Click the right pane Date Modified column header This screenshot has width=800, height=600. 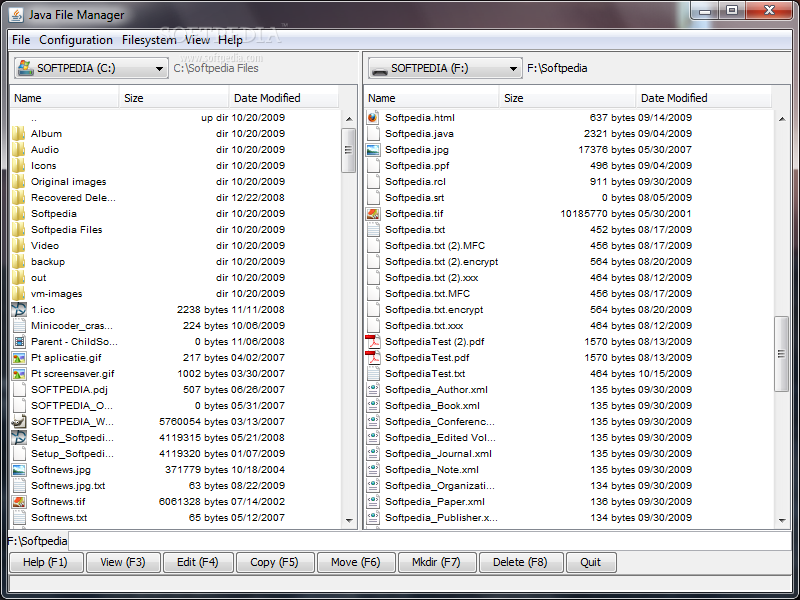pyautogui.click(x=704, y=98)
